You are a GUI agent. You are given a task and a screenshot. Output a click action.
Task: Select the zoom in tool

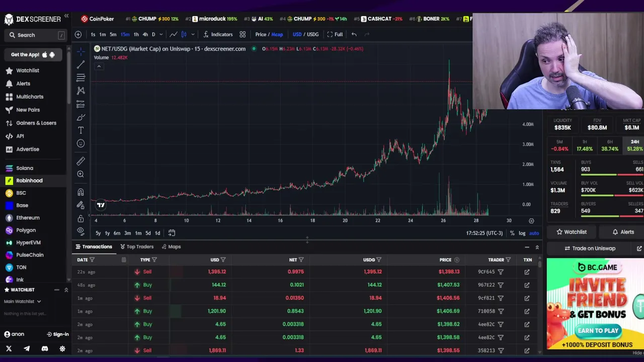click(x=80, y=174)
